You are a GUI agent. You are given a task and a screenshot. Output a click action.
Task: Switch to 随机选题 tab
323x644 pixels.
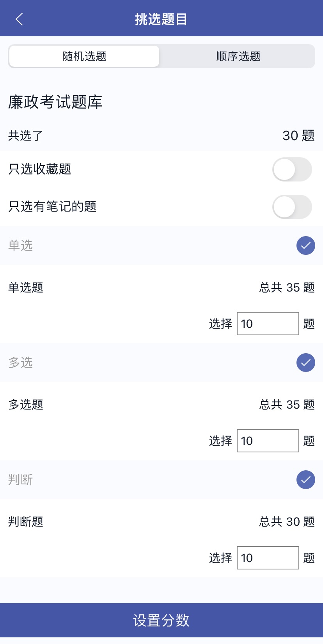coord(84,56)
